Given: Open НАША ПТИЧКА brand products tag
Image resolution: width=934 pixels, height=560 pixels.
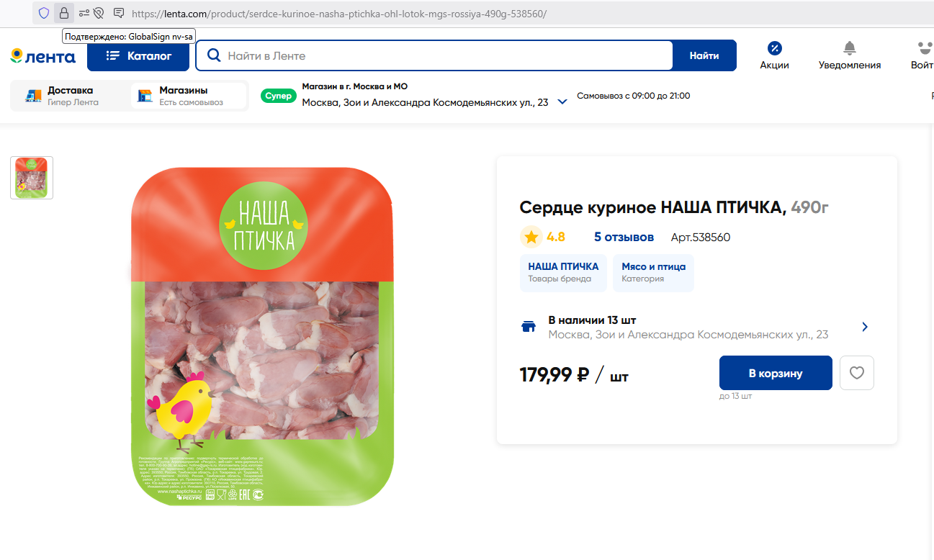Looking at the screenshot, I should coord(563,272).
